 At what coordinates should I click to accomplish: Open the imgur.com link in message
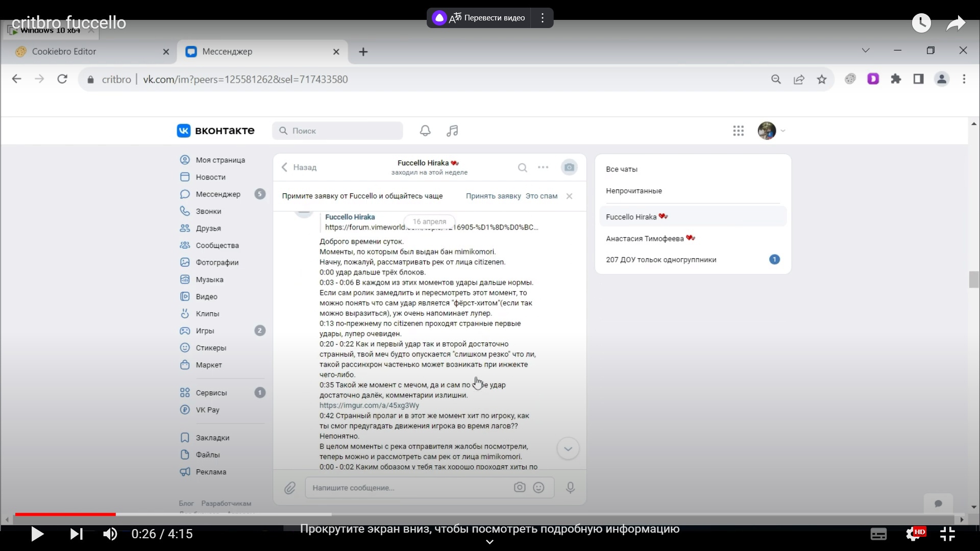(x=369, y=406)
